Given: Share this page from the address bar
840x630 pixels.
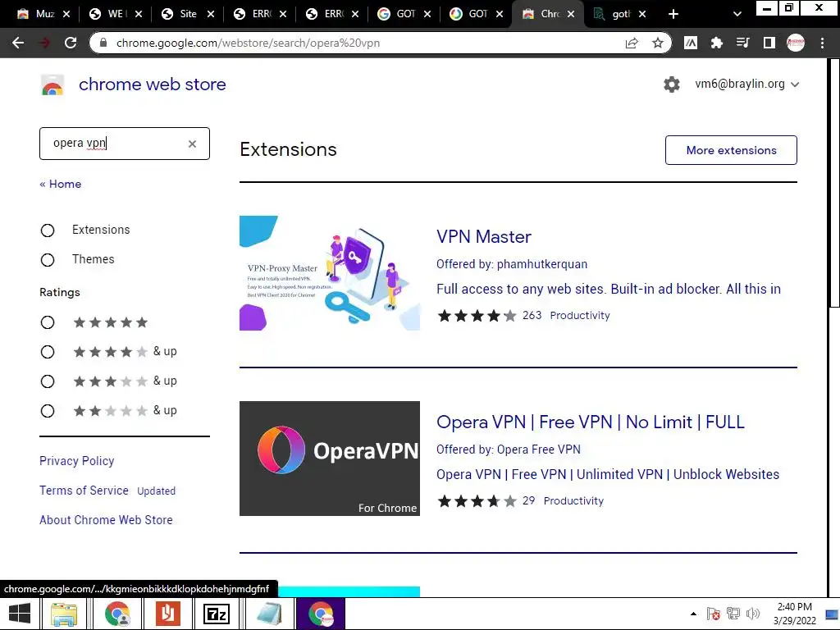Looking at the screenshot, I should click(632, 43).
